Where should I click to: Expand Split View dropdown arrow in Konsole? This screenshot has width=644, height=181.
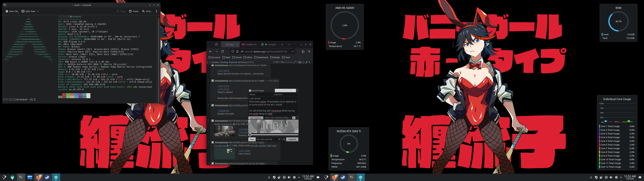[x=38, y=11]
